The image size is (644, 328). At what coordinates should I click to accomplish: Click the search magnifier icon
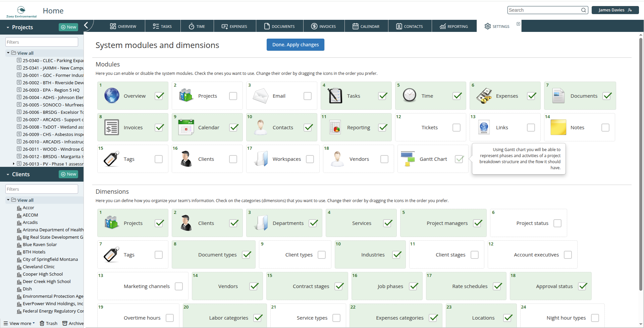click(x=584, y=10)
